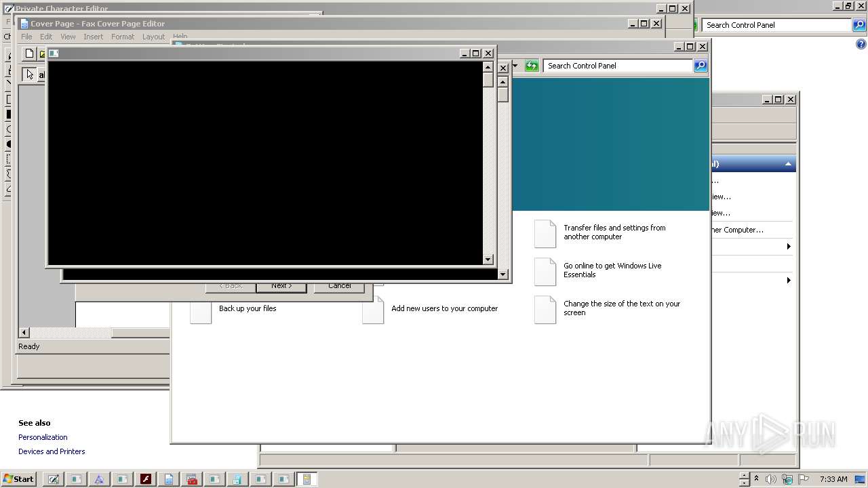Click the icon beside Change the size of the text
Viewport: 868px width, 488px height.
coord(545,309)
